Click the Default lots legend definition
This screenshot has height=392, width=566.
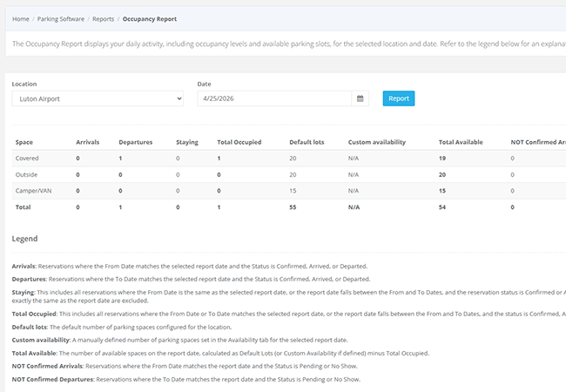[x=122, y=327]
